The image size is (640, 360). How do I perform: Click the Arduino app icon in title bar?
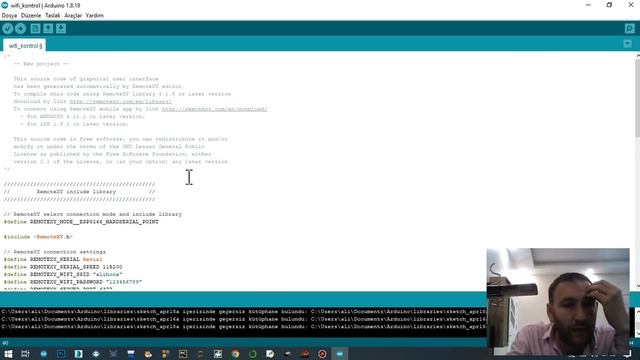pos(5,5)
